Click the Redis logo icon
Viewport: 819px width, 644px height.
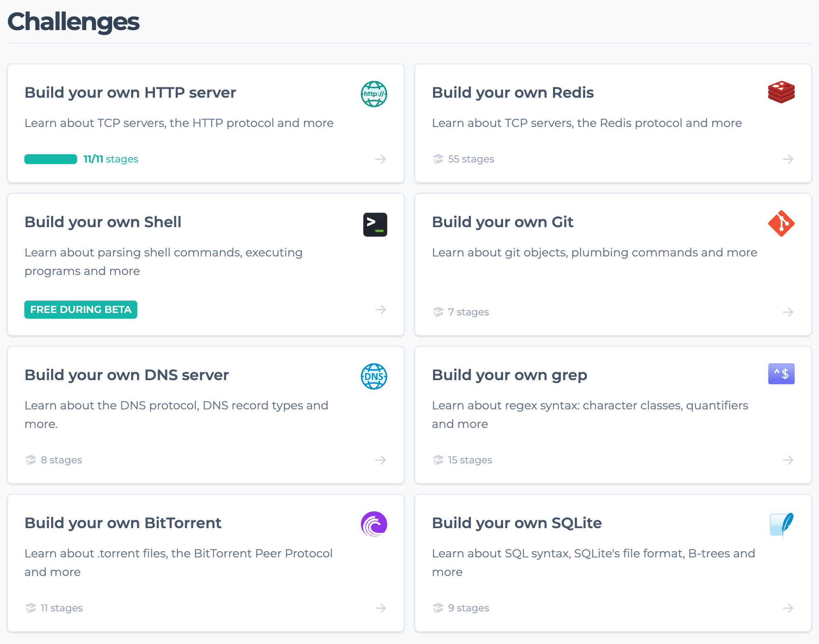[781, 92]
